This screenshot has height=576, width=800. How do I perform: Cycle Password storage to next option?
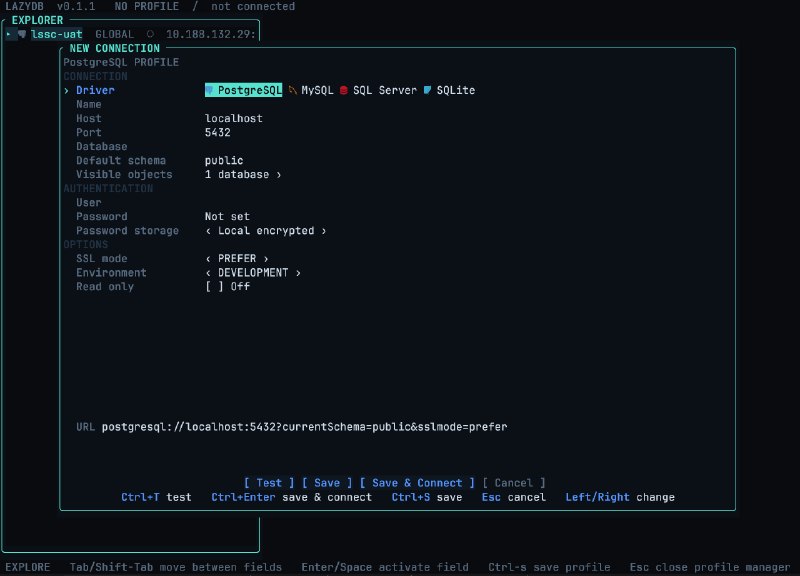click(323, 231)
